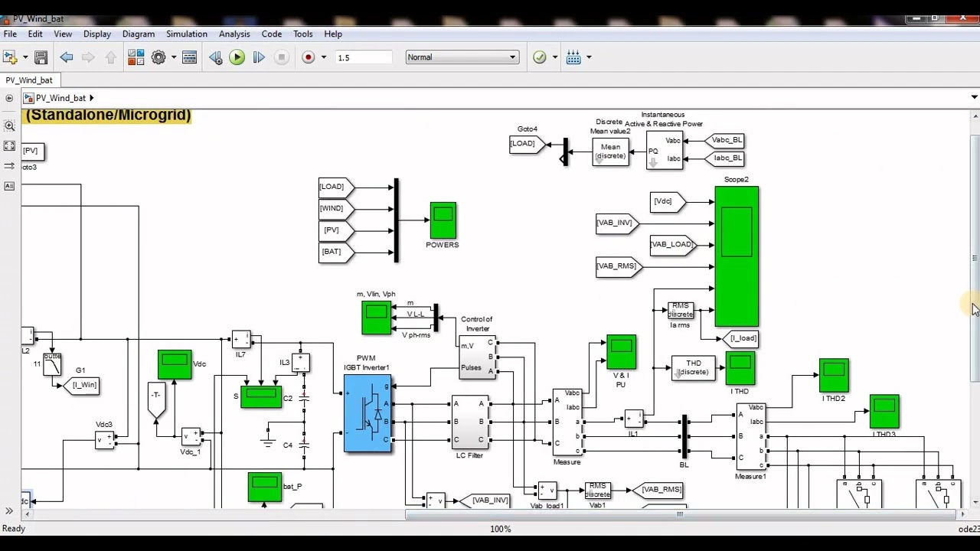Screen dimensions: 980x551
Task: Click the [WIND] From tag block
Action: [x=336, y=208]
